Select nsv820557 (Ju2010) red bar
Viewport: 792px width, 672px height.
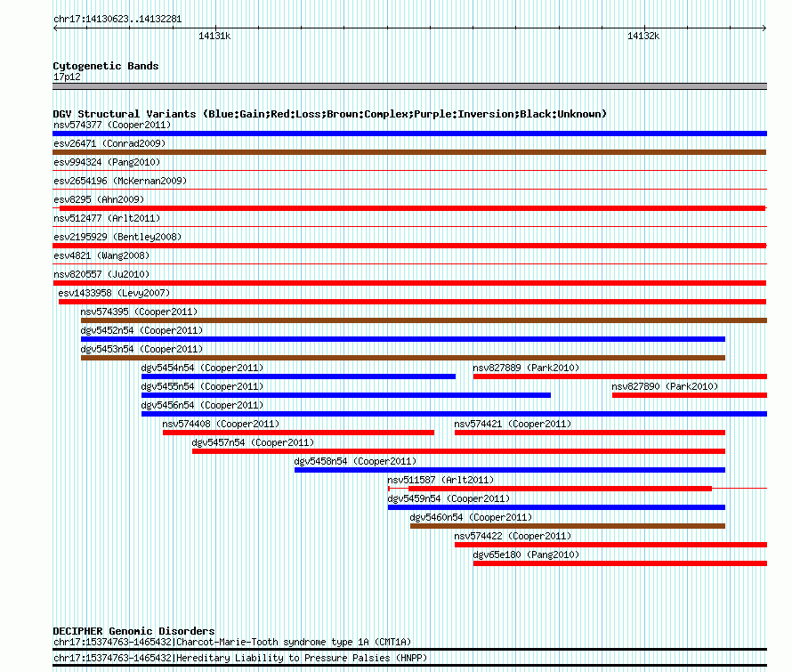click(409, 283)
